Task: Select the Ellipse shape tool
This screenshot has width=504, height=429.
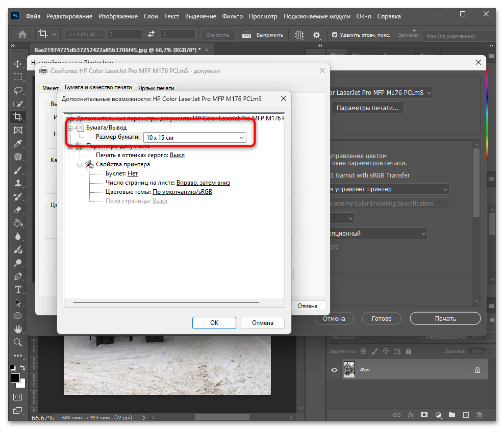Action: pyautogui.click(x=18, y=316)
